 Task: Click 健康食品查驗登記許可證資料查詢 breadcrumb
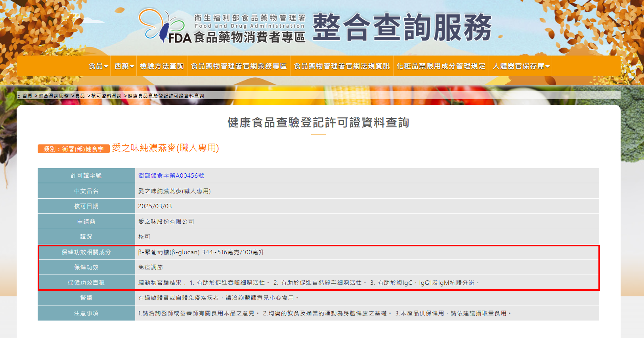pyautogui.click(x=166, y=96)
